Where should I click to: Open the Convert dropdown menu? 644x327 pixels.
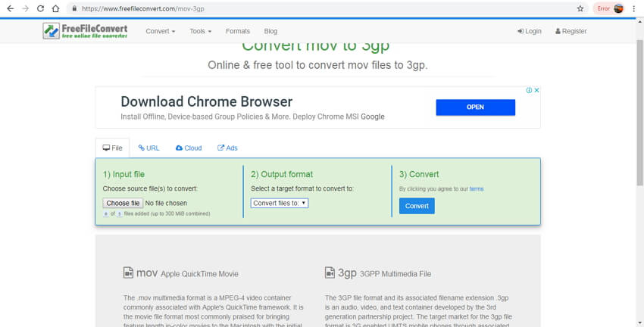[160, 31]
